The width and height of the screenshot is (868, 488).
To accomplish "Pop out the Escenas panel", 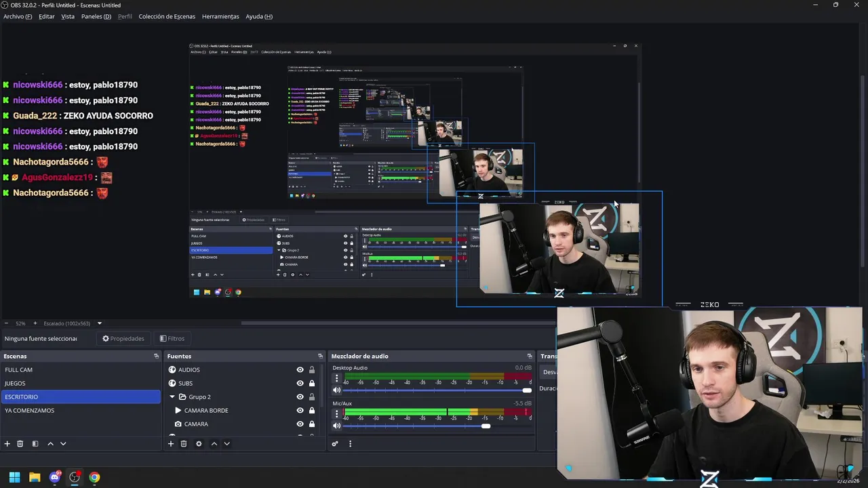I will 156,357.
